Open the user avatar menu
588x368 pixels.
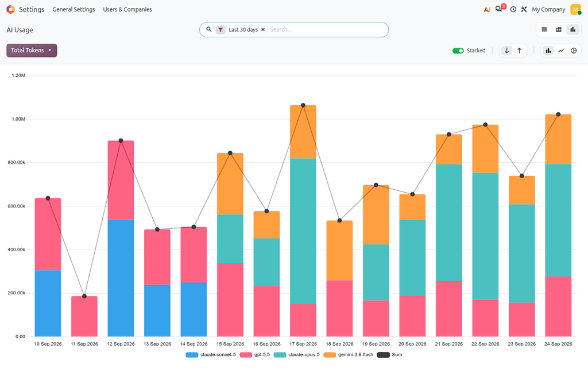tap(575, 9)
